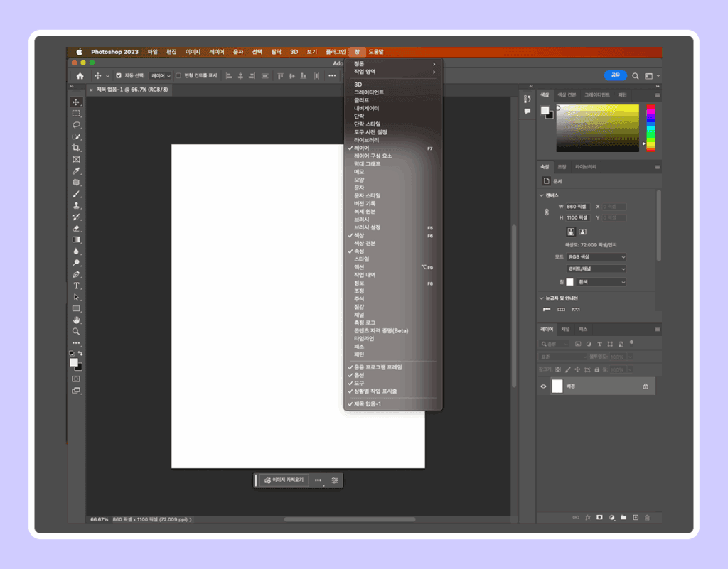The width and height of the screenshot is (728, 569).
Task: Switch to the 색상 견본 tab
Action: click(567, 95)
